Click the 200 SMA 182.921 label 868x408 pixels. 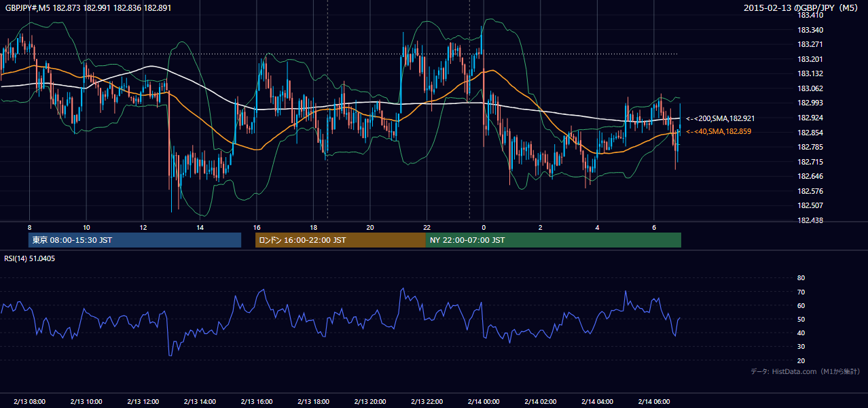(x=720, y=118)
